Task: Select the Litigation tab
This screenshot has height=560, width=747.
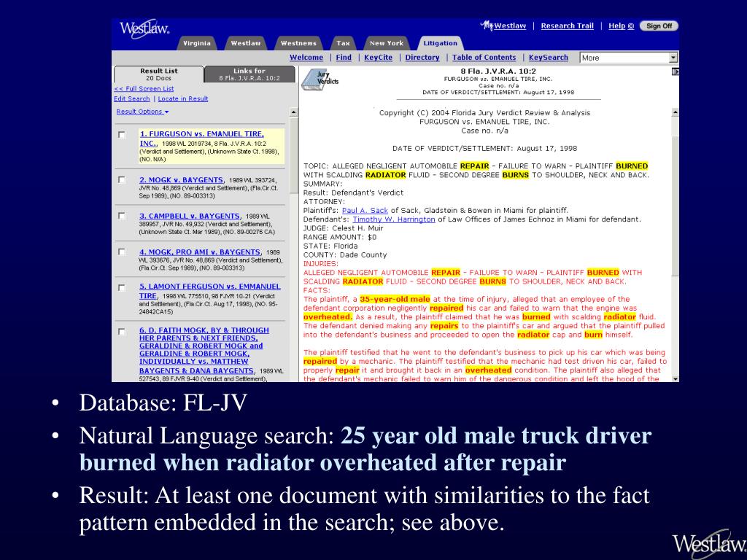Action: pos(440,43)
